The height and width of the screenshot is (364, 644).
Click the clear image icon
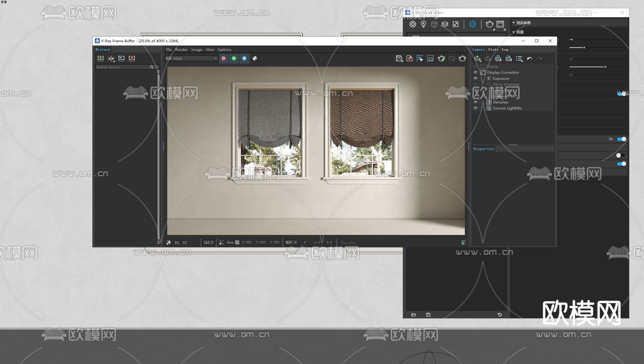410,58
